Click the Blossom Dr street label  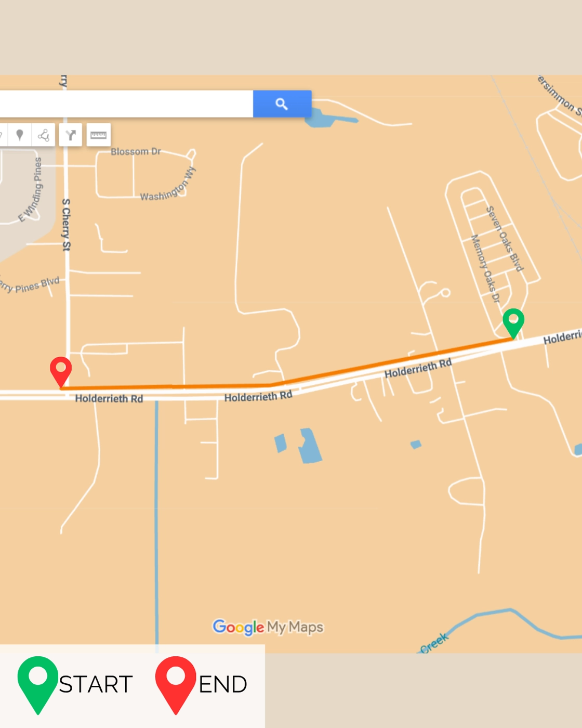pyautogui.click(x=136, y=151)
